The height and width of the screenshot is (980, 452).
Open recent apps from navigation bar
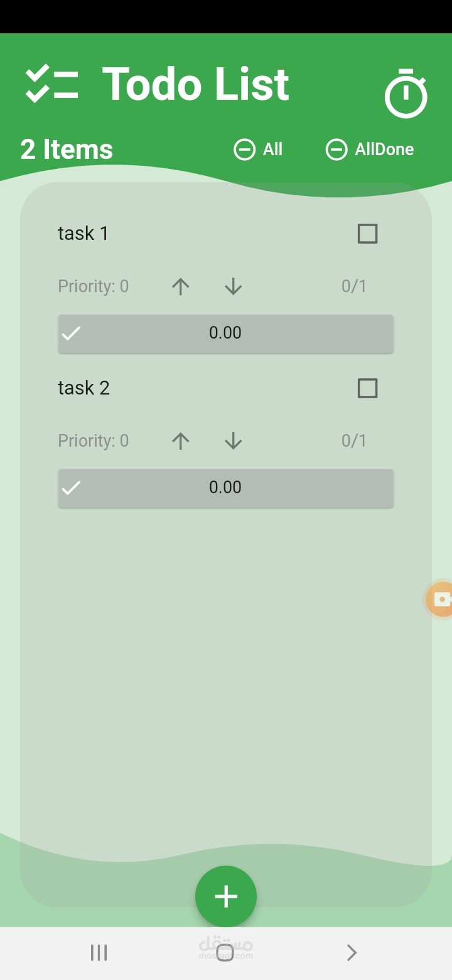[x=99, y=953]
